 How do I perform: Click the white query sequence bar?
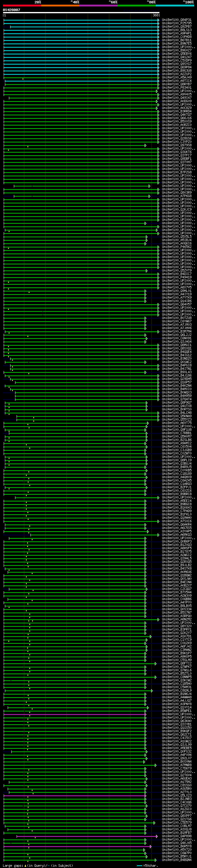tap(81, 12)
